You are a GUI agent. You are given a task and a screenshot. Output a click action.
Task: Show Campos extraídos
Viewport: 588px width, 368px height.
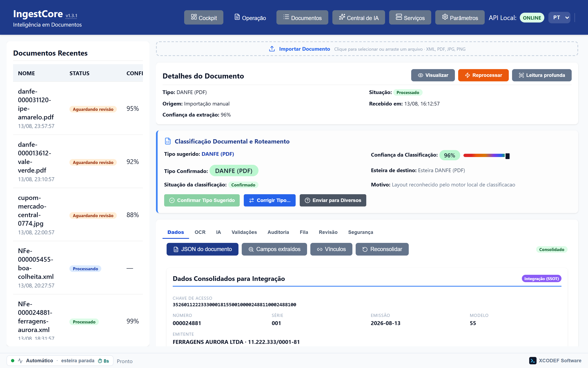tap(274, 249)
